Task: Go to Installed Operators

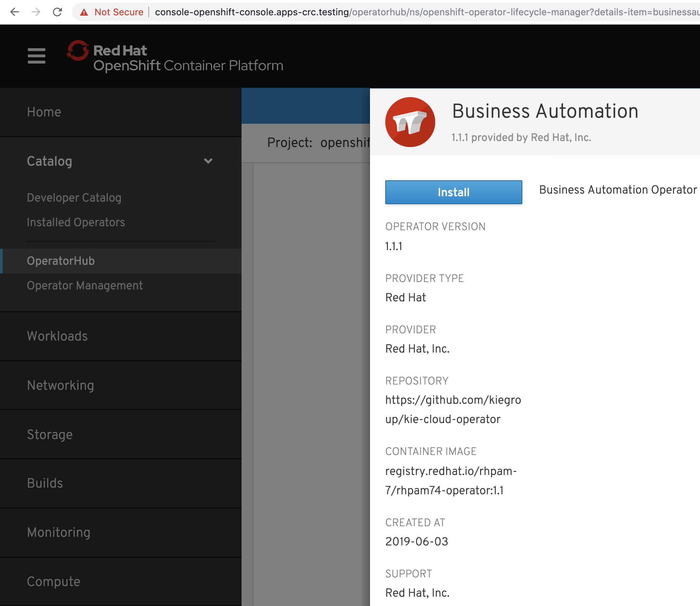Action: coord(76,222)
